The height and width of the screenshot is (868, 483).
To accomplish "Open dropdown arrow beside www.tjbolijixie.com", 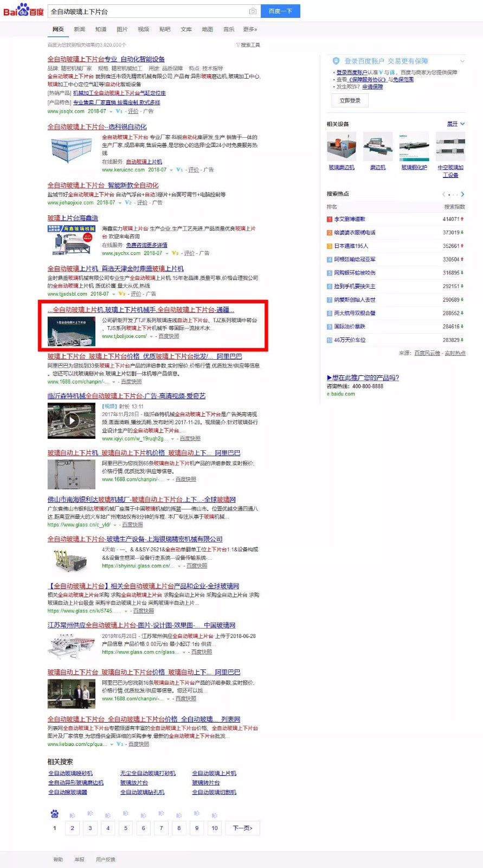I will point(151,337).
